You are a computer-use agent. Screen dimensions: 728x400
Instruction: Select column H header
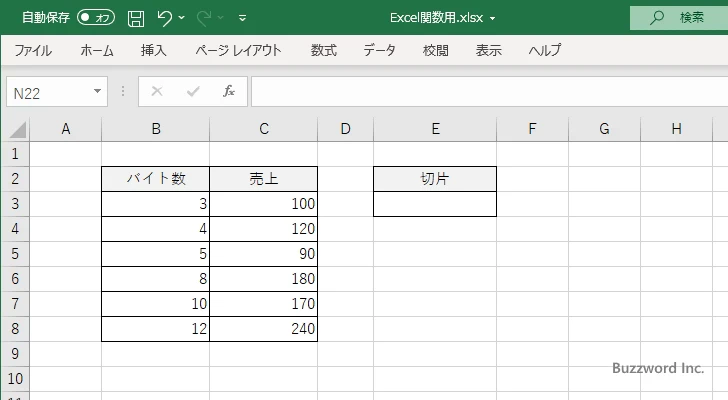[676, 129]
